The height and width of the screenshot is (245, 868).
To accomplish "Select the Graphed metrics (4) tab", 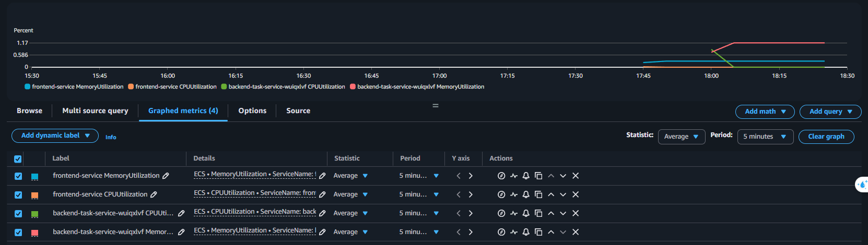I will click(183, 111).
